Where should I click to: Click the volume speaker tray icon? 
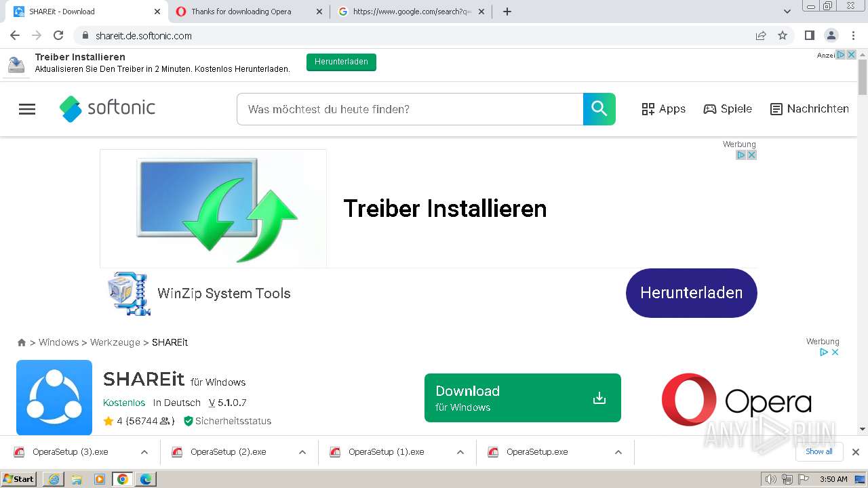click(x=770, y=479)
